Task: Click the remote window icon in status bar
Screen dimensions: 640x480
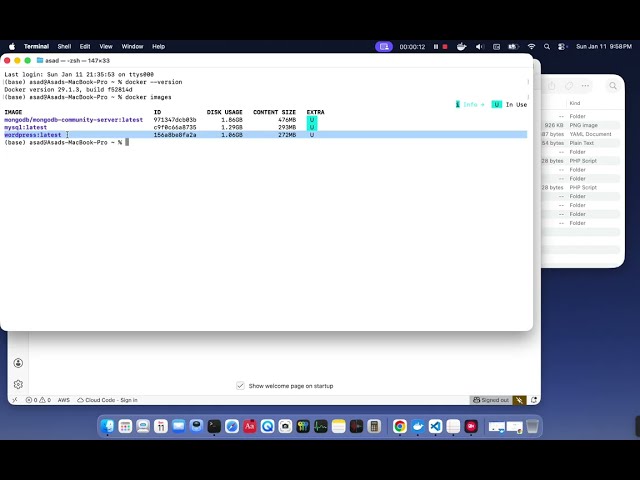Action: tap(15, 400)
